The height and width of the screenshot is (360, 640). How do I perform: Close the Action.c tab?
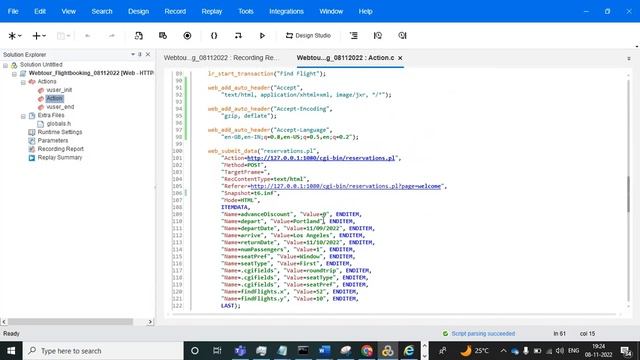pos(400,58)
